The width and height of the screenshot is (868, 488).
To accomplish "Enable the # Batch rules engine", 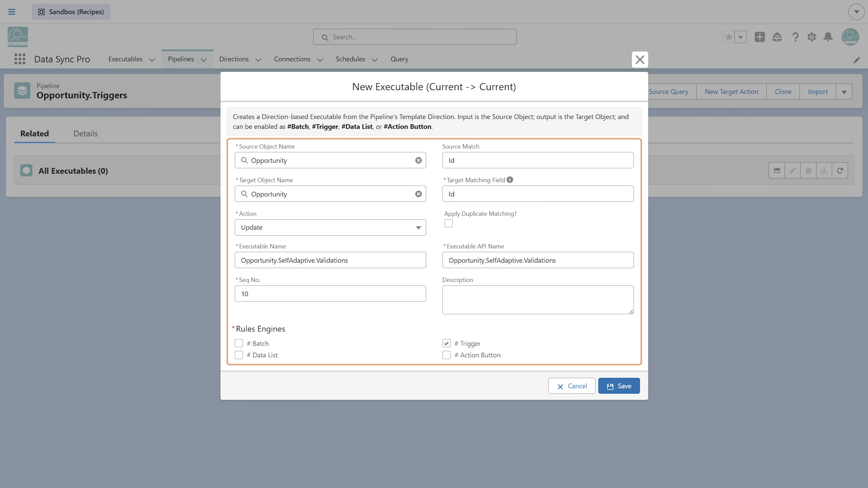I will click(238, 343).
